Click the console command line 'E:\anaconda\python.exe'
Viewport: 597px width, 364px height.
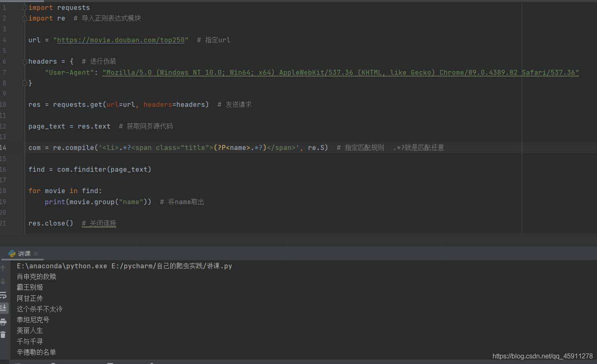pos(62,266)
